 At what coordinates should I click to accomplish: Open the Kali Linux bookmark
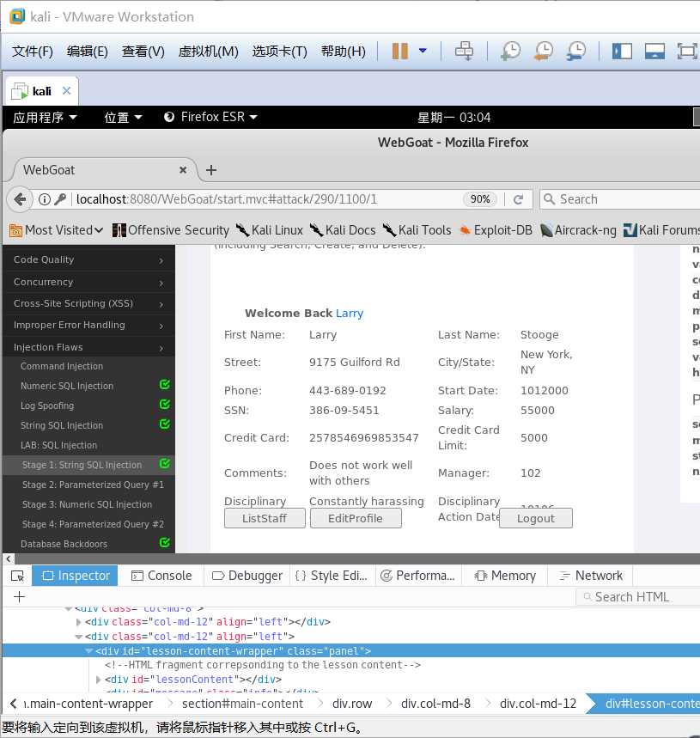(269, 230)
